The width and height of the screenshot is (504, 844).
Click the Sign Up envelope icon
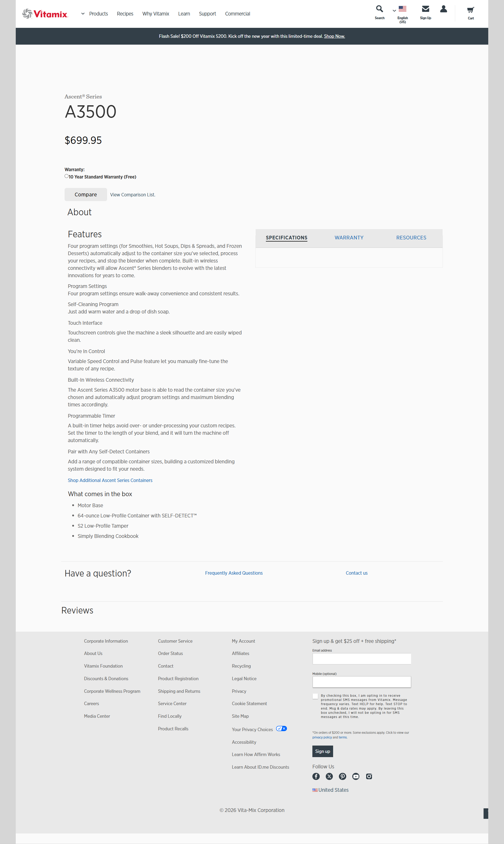pos(425,9)
